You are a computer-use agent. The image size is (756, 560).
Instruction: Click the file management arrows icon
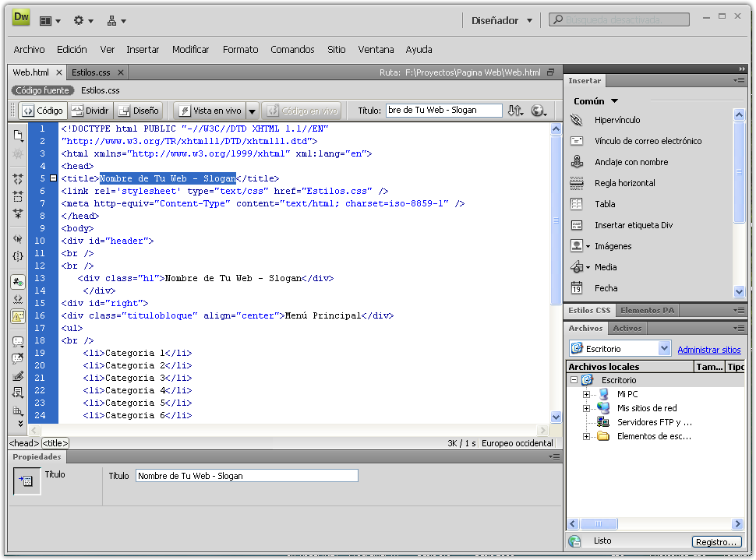[x=515, y=111]
